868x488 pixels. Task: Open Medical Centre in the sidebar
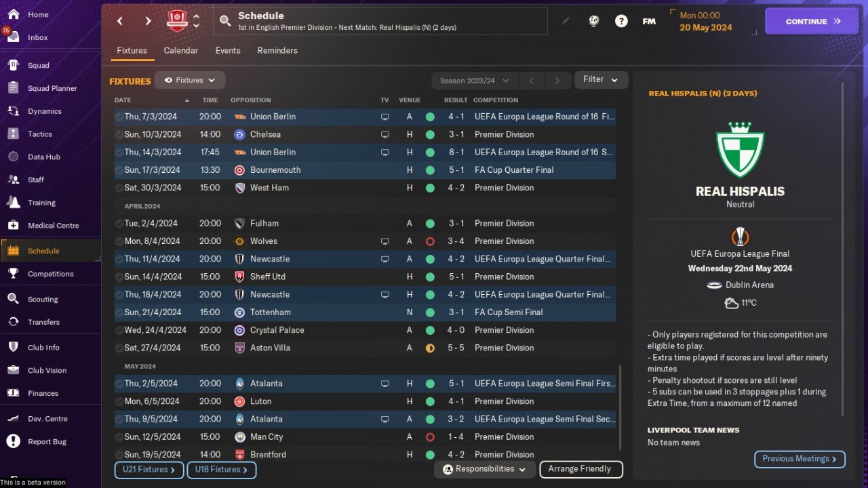click(53, 226)
